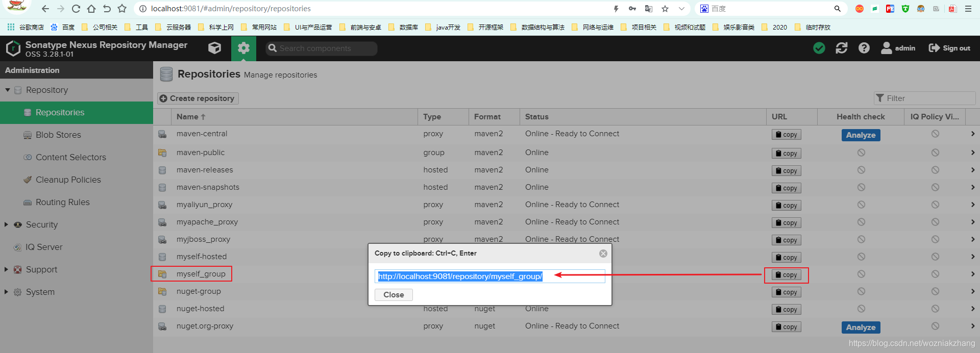Screen dimensions: 980x353
Task: Click the browser address bar URL
Action: 231,9
